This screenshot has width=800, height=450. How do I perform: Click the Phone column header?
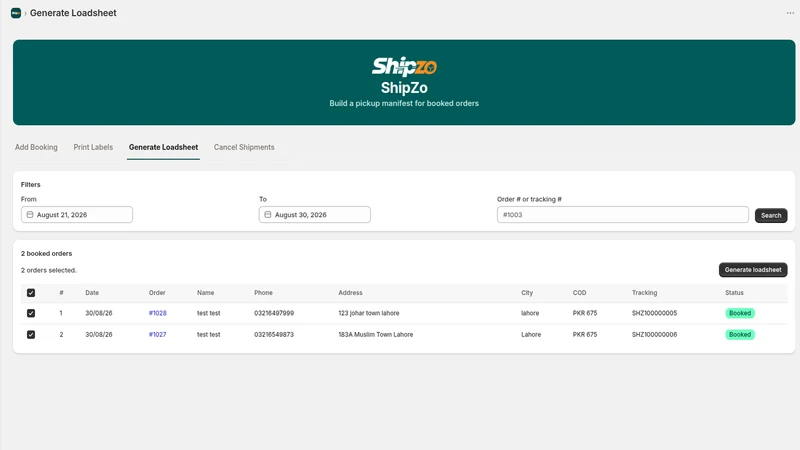tap(263, 293)
